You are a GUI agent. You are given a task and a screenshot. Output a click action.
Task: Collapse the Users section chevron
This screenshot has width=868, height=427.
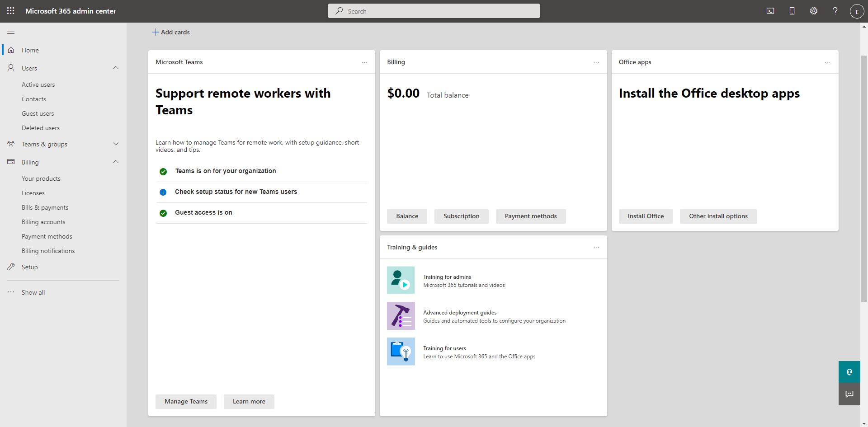tap(116, 68)
